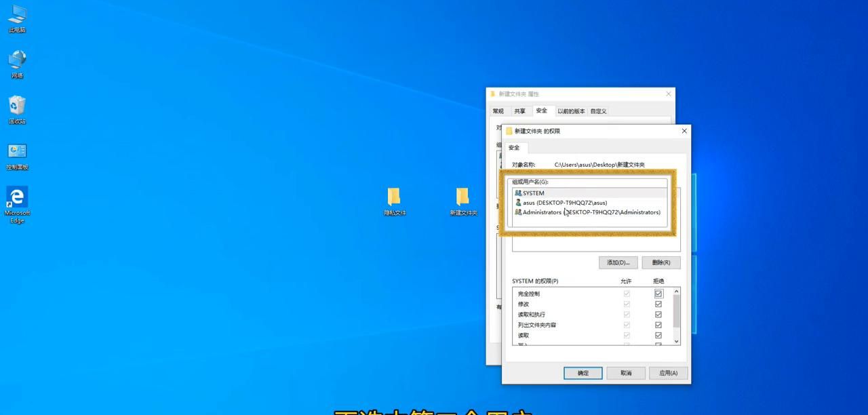Toggle deny checkbox for 读取
Image resolution: width=868 pixels, height=415 pixels.
[x=658, y=336]
